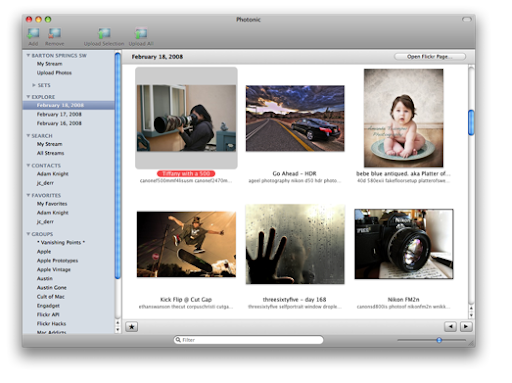Image resolution: width=512 pixels, height=383 pixels.
Task: Select the bebe blue antiqued baby photo
Action: click(x=404, y=118)
